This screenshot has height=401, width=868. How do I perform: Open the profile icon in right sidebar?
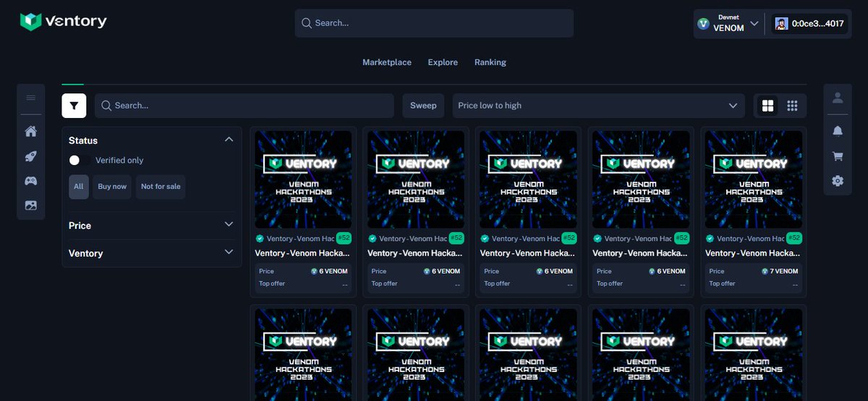click(x=838, y=98)
